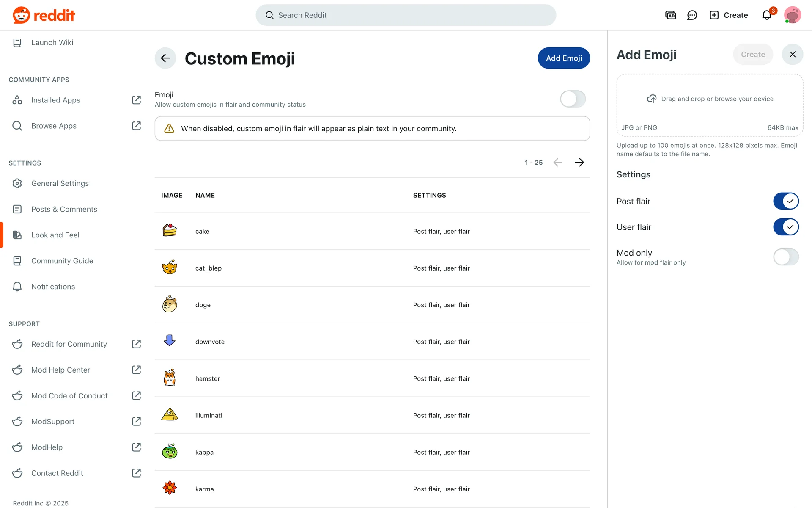Click the notifications bell icon

click(x=767, y=15)
